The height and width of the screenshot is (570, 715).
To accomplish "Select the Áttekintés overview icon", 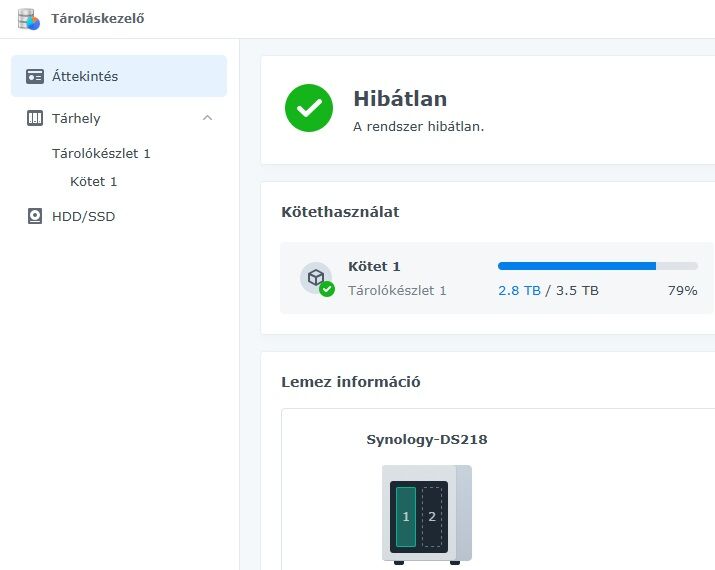I will point(35,76).
